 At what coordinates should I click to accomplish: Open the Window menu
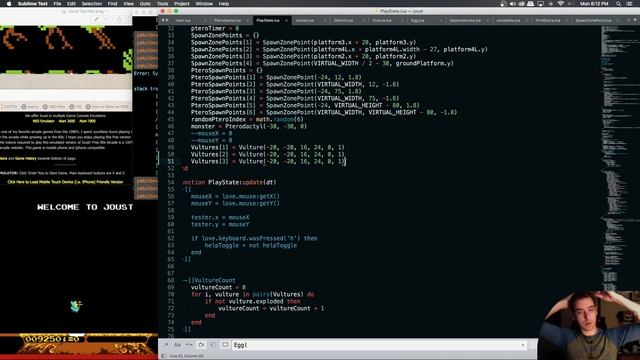[x=204, y=4]
